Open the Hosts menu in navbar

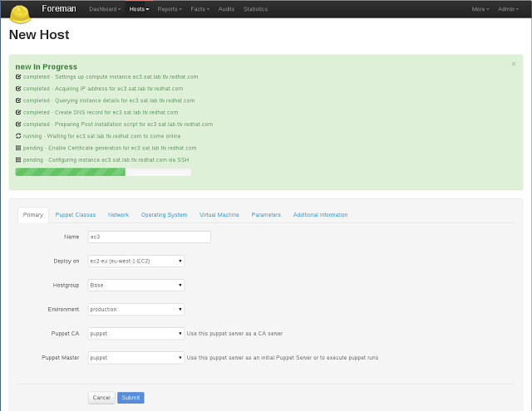tap(139, 9)
